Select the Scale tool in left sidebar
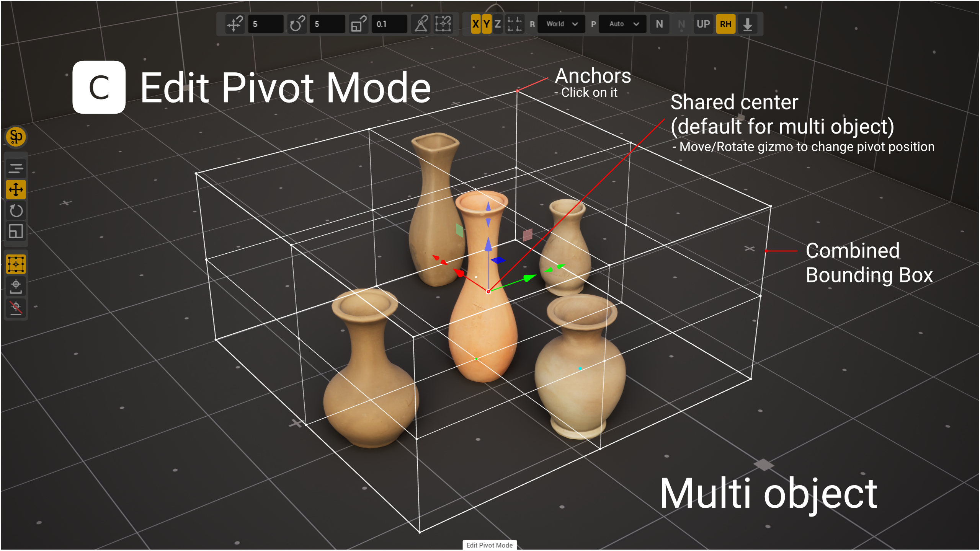Viewport: 980px width, 551px height. (x=16, y=231)
